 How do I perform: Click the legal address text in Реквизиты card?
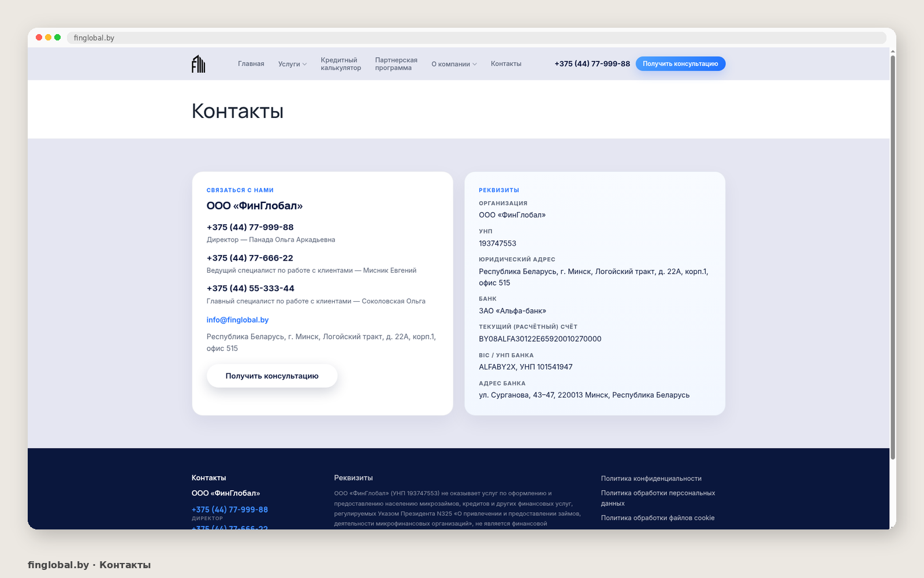click(x=593, y=277)
